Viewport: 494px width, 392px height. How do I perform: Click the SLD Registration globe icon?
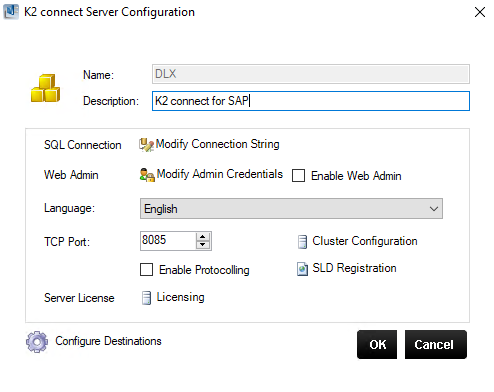point(302,269)
